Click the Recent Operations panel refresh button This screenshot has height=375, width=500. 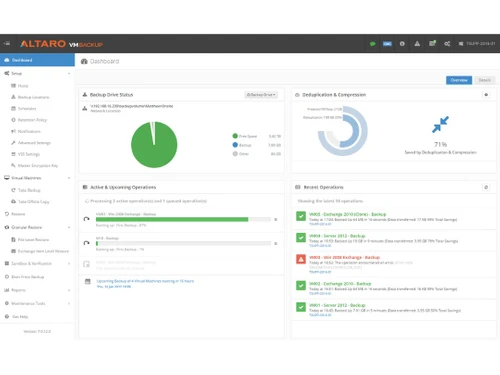point(486,187)
